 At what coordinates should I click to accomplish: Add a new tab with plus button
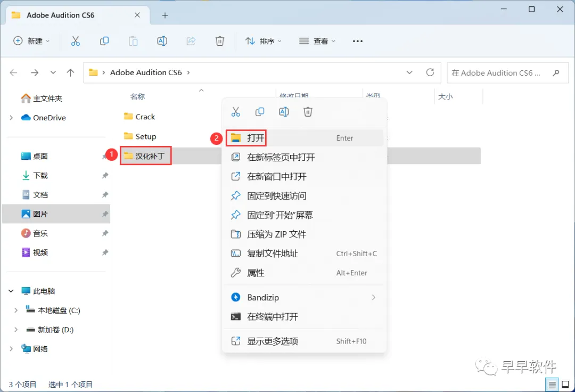coord(165,15)
